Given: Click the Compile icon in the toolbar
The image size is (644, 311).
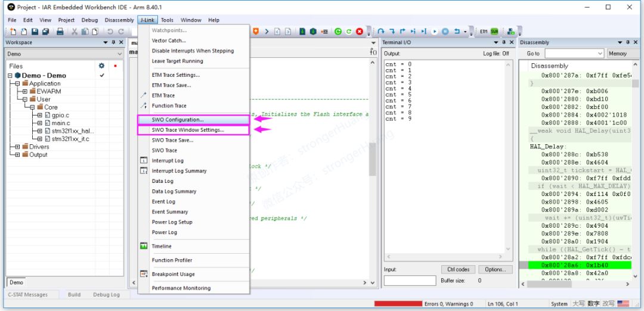Looking at the screenshot, I should click(302, 32).
